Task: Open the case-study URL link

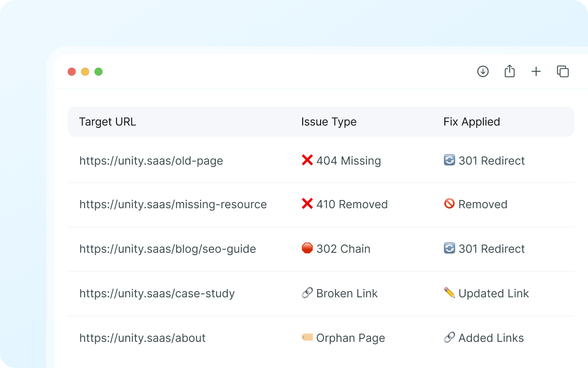Action: point(157,293)
